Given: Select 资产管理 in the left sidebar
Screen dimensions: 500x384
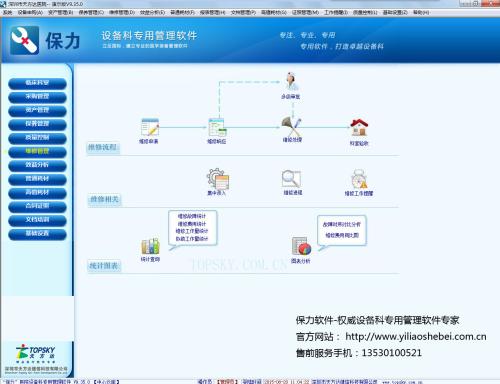Looking at the screenshot, I should tap(37, 110).
